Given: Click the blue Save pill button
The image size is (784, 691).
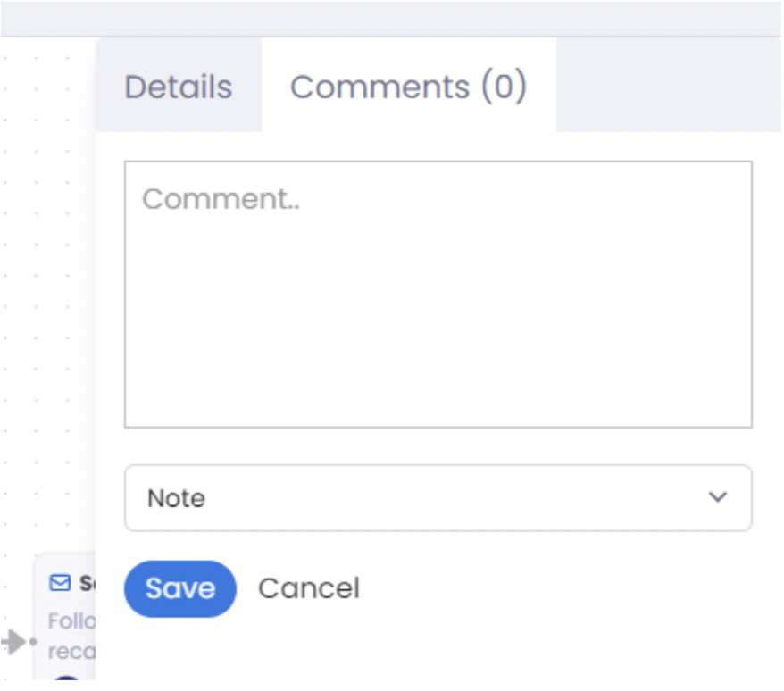Looking at the screenshot, I should [x=179, y=587].
